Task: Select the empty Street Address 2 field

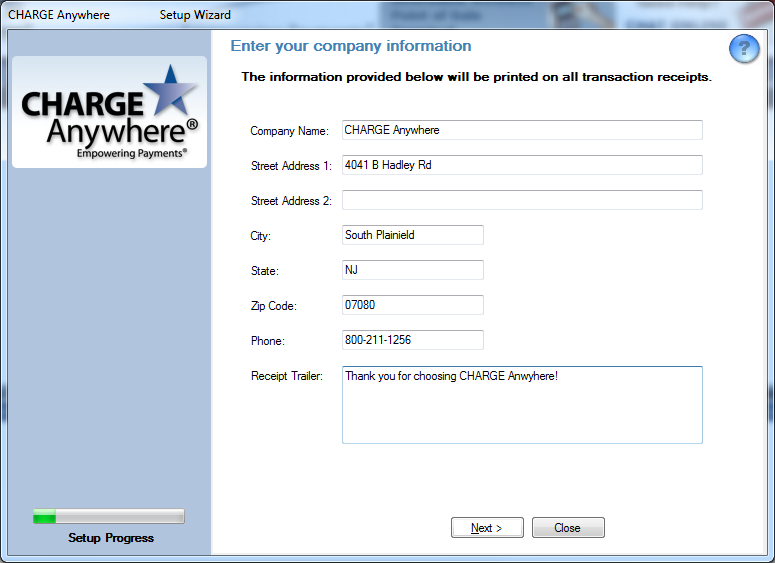Action: [x=521, y=200]
